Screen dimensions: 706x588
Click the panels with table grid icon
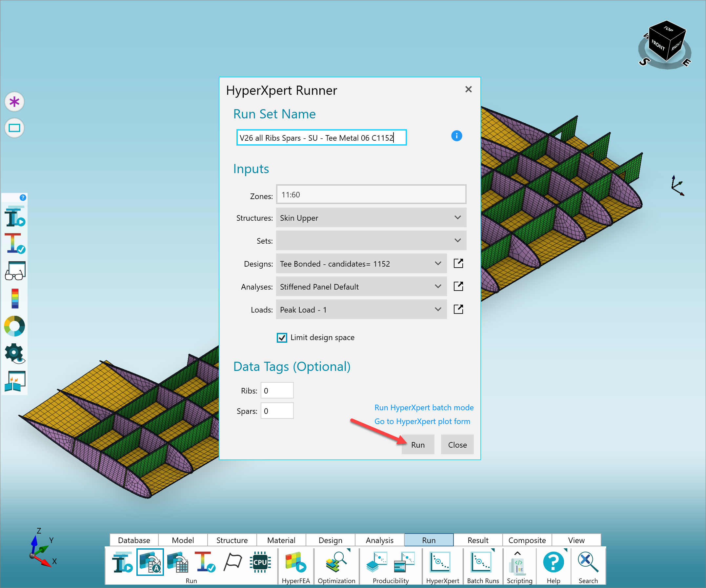177,562
